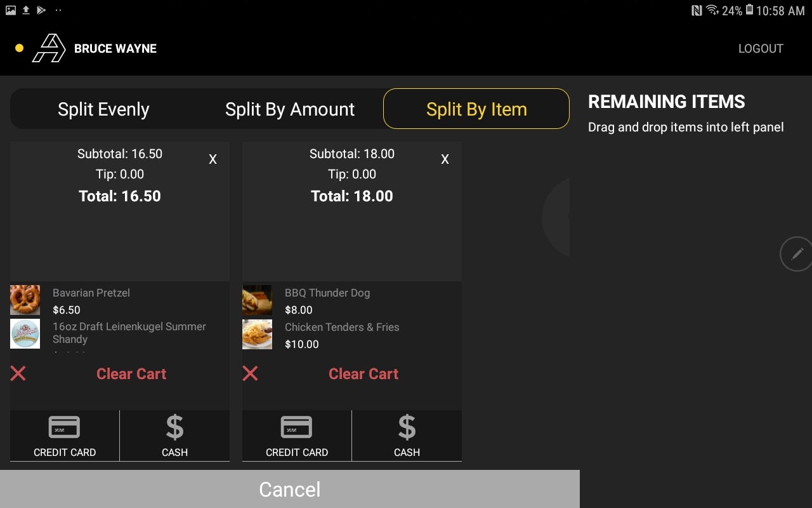Open the pencil edit icon on right edge

797,254
